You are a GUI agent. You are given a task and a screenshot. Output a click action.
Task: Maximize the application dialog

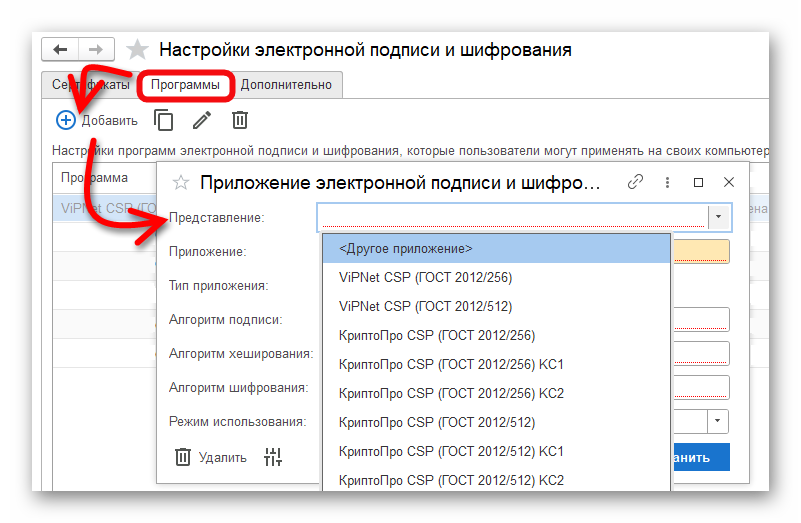point(698,182)
